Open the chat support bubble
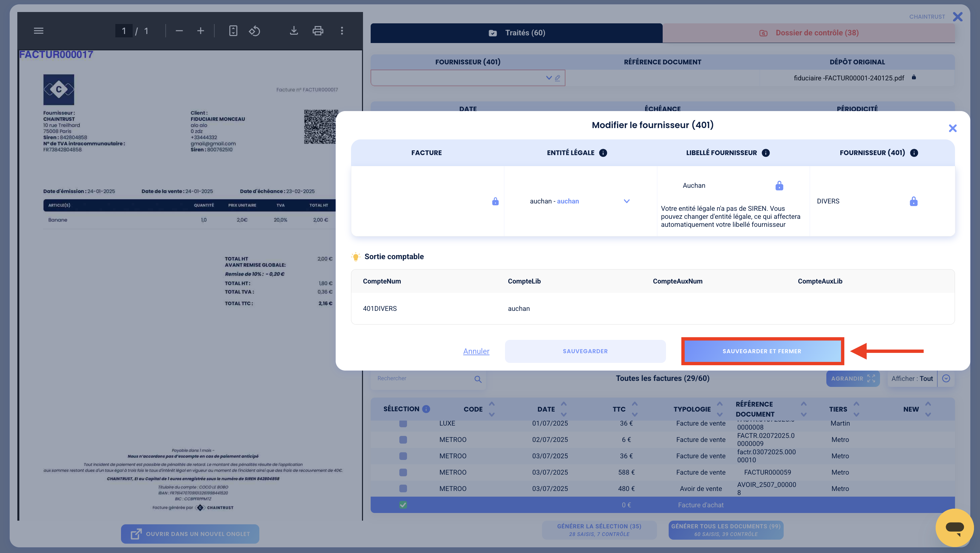Image resolution: width=980 pixels, height=553 pixels. (x=955, y=528)
